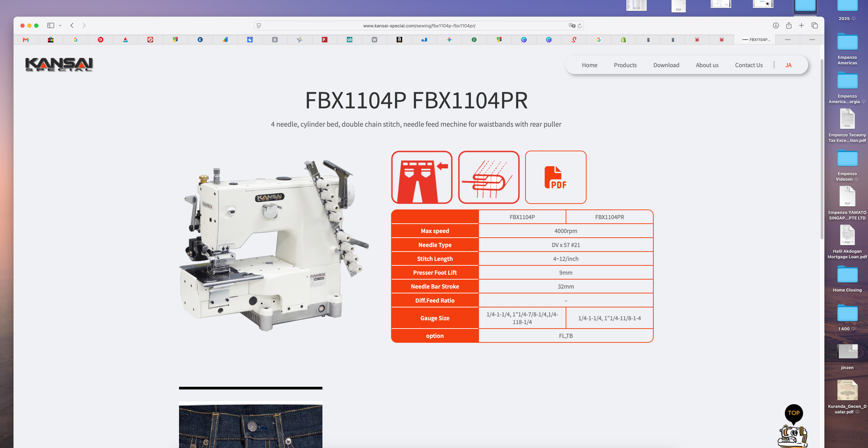Switch to the red P tab
This screenshot has height=448, width=868.
(x=324, y=40)
